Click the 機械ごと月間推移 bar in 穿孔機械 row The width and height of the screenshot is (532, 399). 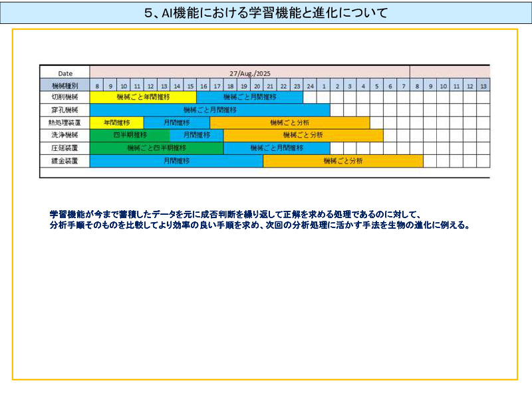pyautogui.click(x=209, y=110)
